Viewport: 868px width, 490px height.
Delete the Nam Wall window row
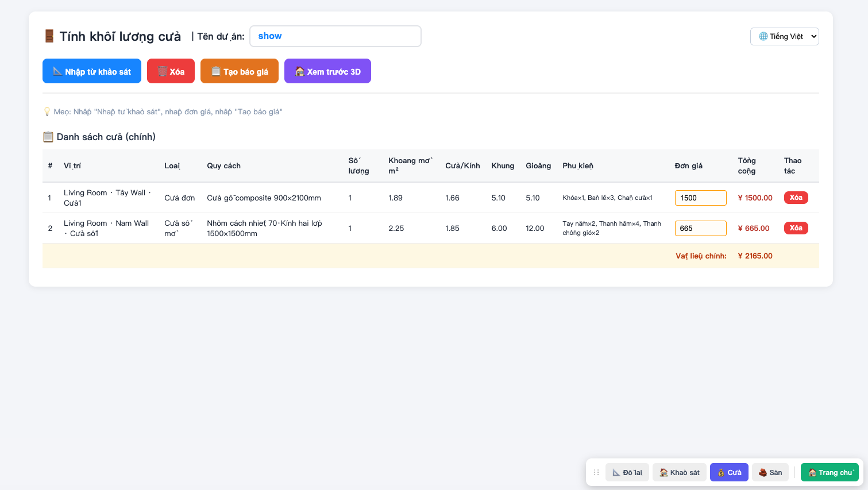(796, 228)
